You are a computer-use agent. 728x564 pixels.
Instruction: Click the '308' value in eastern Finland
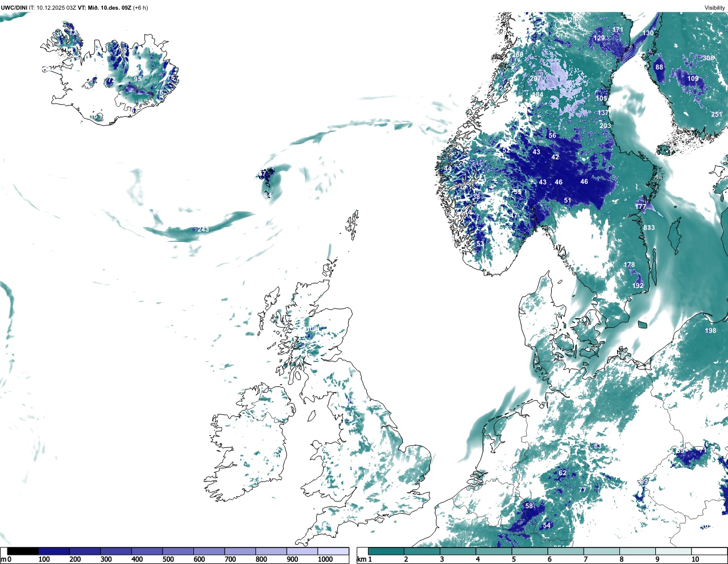click(708, 58)
